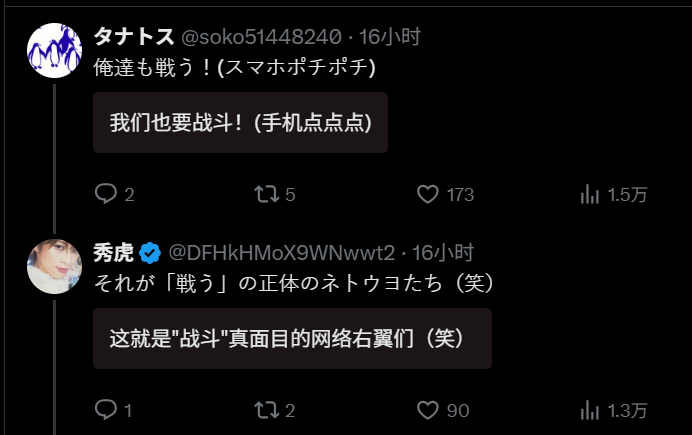
Task: Open tweet text 俺達も戦う!(スマホポチポチ)
Action: 234,68
